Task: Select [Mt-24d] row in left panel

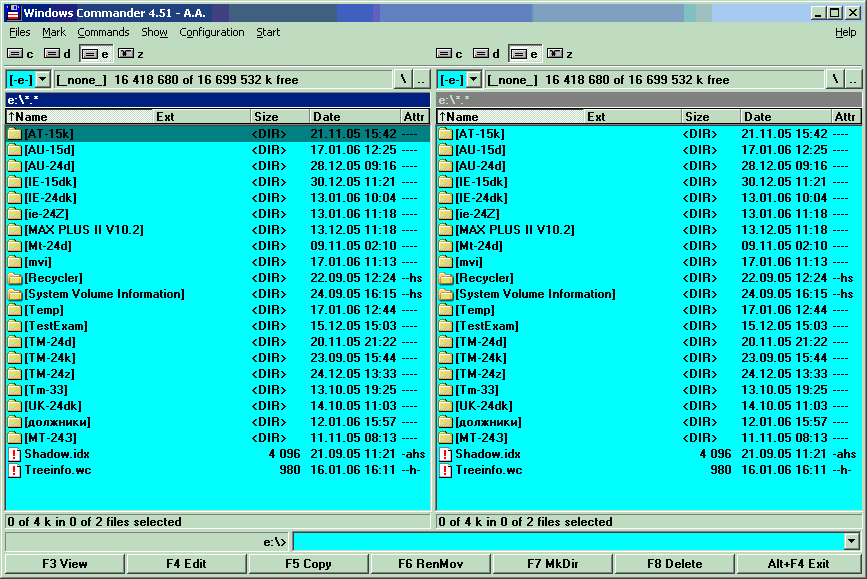Action: (x=218, y=246)
